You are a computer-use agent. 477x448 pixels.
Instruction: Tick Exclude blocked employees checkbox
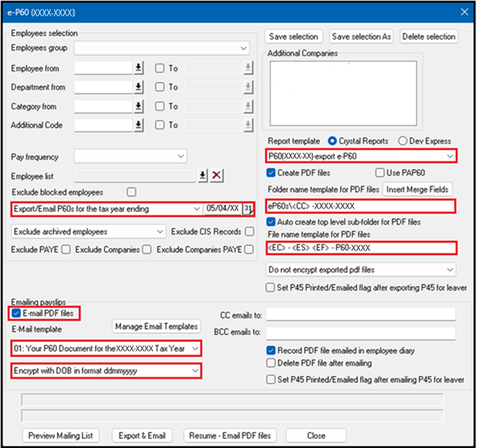coord(131,192)
